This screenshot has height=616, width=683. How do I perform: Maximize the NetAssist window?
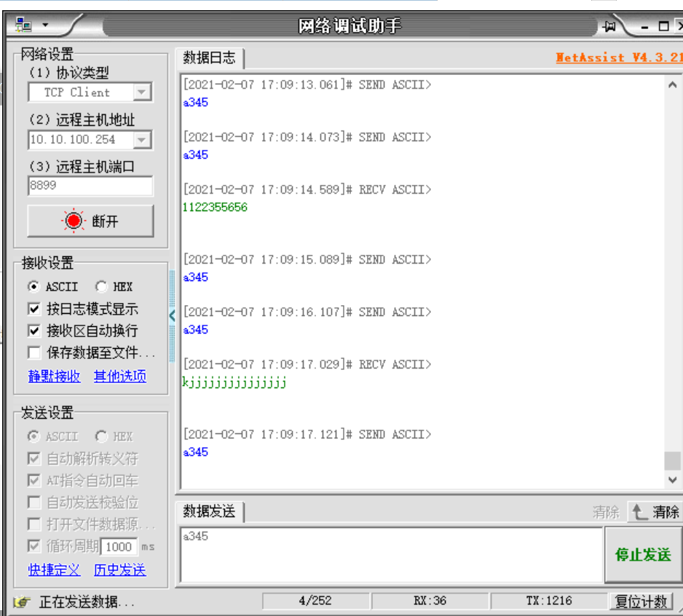coord(663,26)
